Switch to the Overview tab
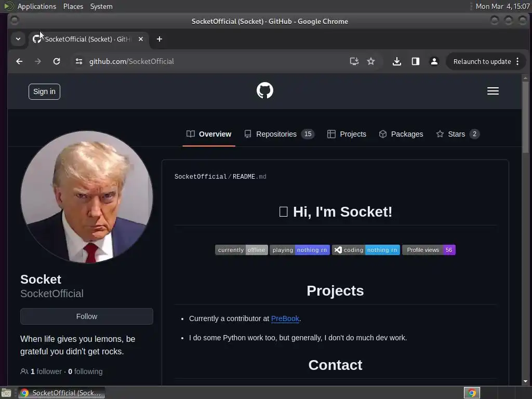Screen dimensions: 532x399 point(209,134)
